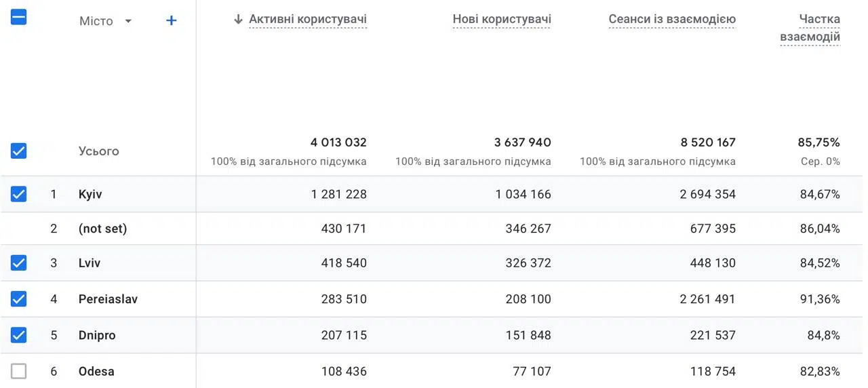The width and height of the screenshot is (868, 388).
Task: Click the Усього total label
Action: click(x=98, y=151)
